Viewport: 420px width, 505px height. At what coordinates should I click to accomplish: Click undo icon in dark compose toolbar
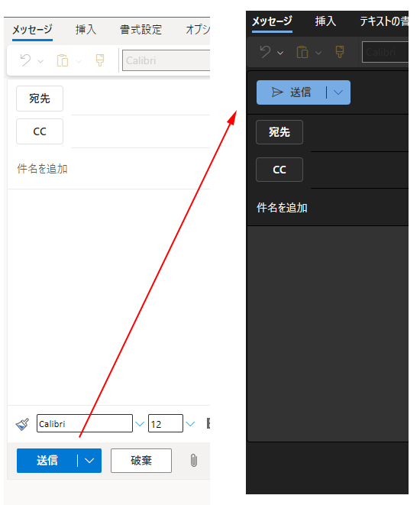[265, 52]
